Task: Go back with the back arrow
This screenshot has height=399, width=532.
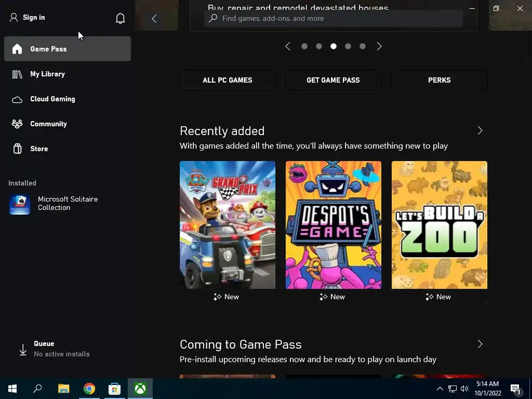Action: point(154,19)
